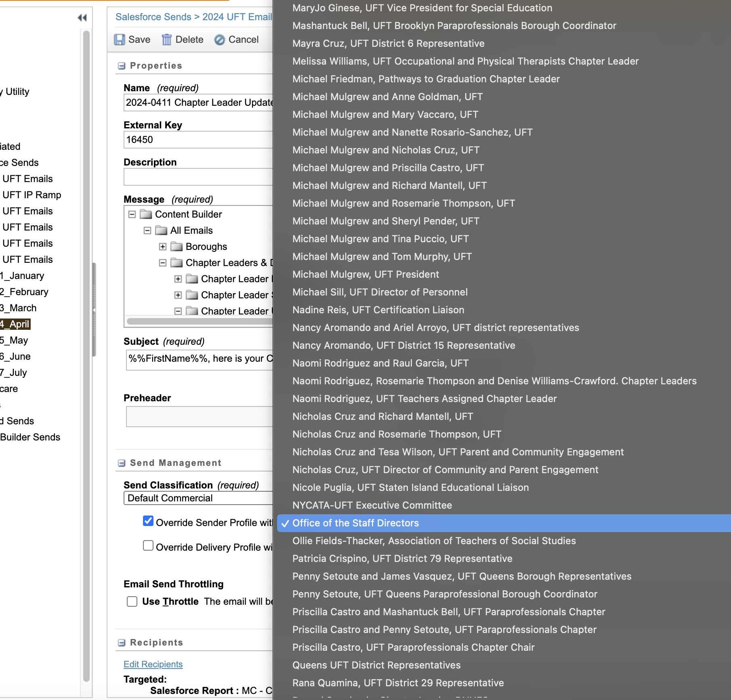Viewport: 731px width, 700px height.
Task: Select the All Emails folder icon
Action: point(161,230)
